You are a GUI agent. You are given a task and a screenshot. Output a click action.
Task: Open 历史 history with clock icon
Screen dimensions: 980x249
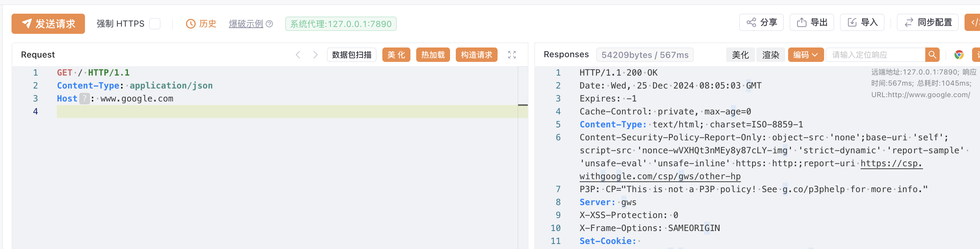(x=201, y=24)
